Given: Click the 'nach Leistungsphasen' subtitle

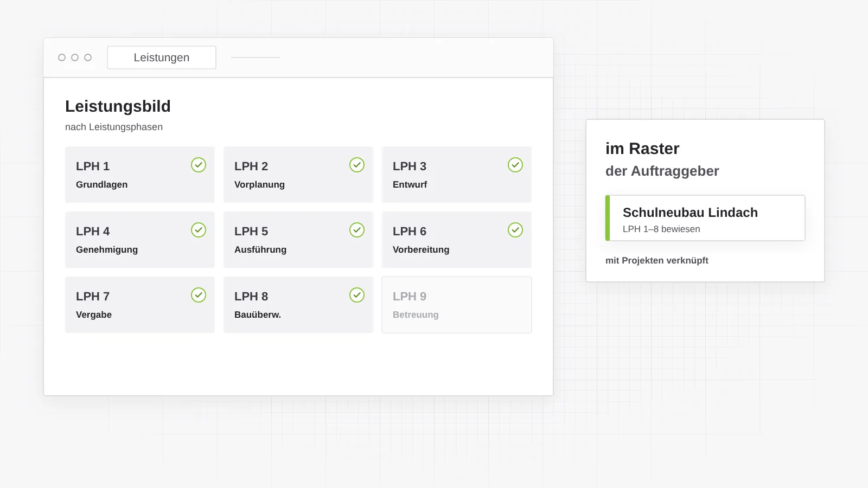Looking at the screenshot, I should pyautogui.click(x=114, y=127).
